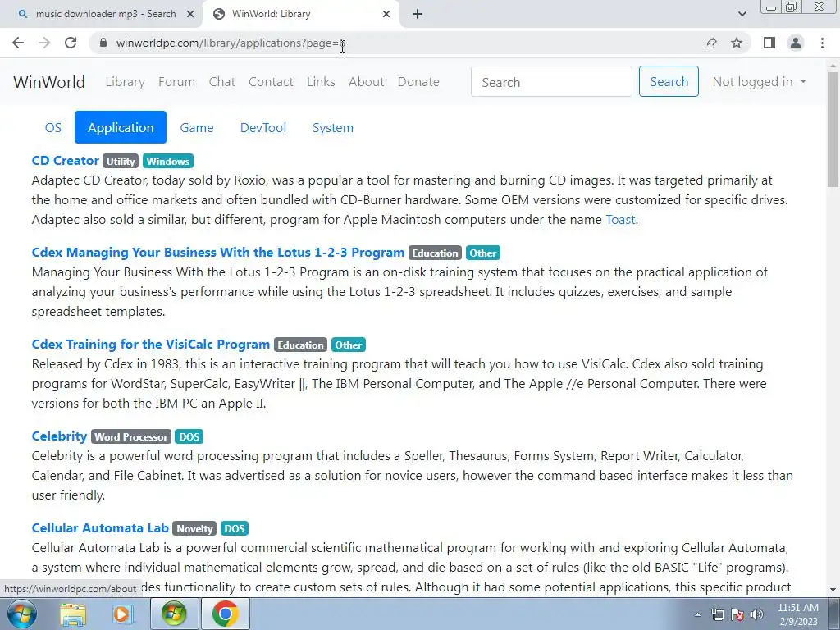Click the WinWorld site logo
This screenshot has width=840, height=630.
click(x=49, y=82)
